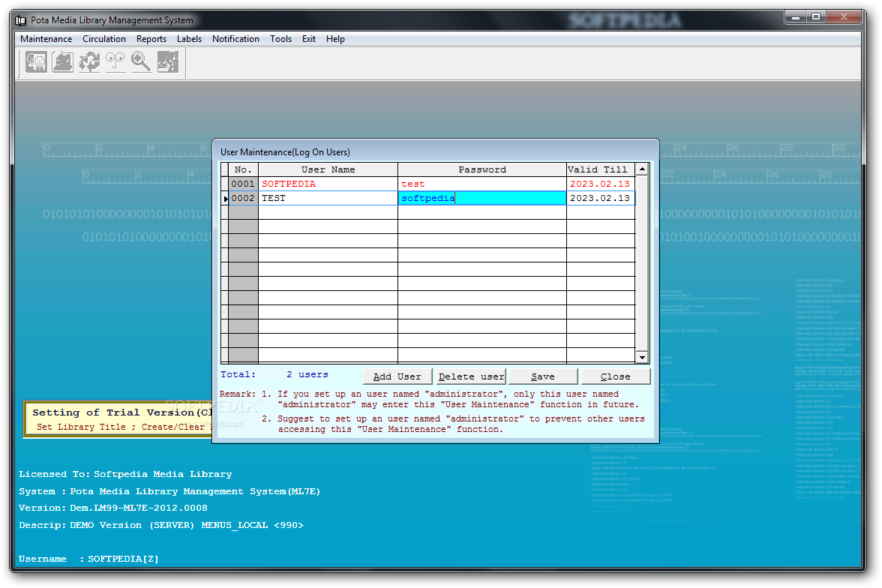Image resolution: width=882 pixels, height=588 pixels.
Task: Click the password cell containing 'test'
Action: tap(482, 184)
